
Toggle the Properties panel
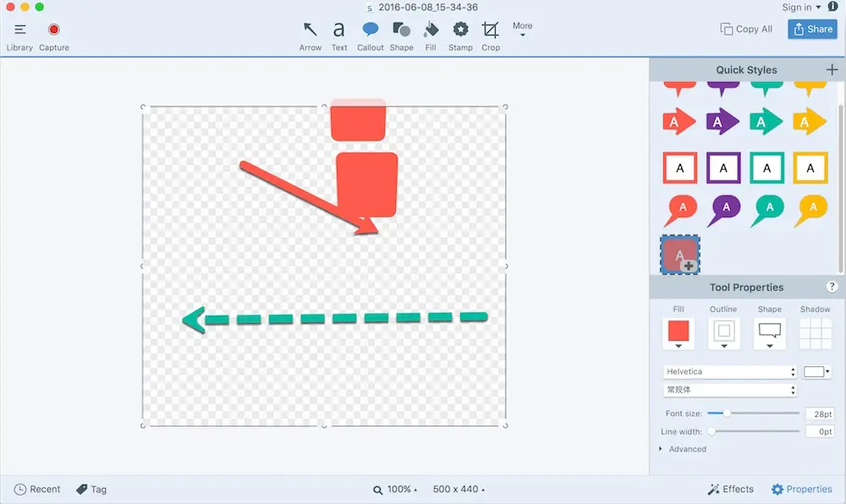point(801,489)
